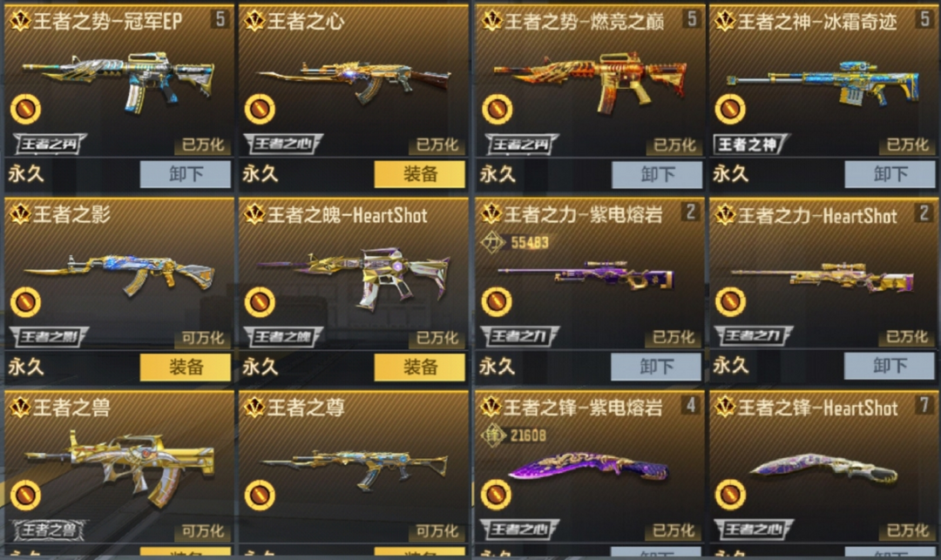The height and width of the screenshot is (560, 941).
Task: Click the coin icon on 王者之神-冰霜奇迹 card
Action: pos(730,109)
